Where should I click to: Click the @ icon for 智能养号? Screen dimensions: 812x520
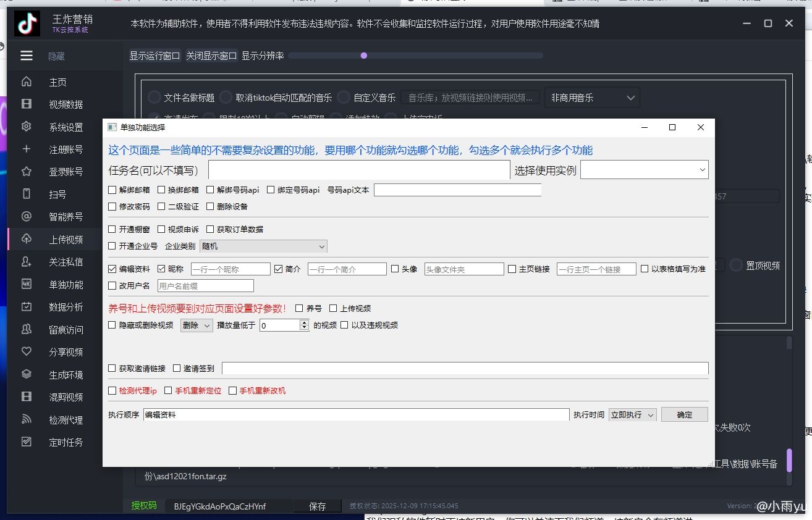27,217
